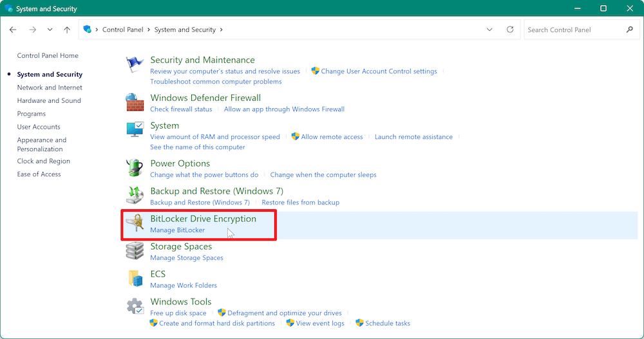
Task: Click Allow an app through Windows Firewall
Action: [284, 109]
